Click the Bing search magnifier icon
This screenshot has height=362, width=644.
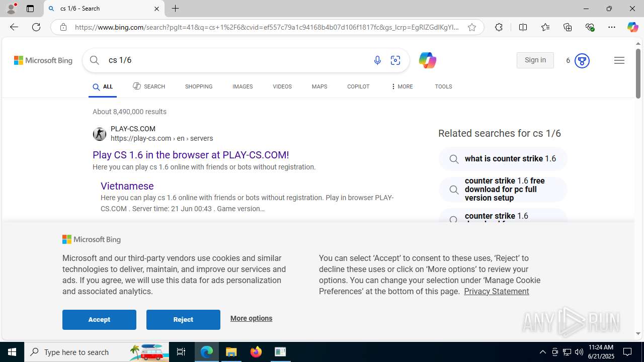[x=94, y=60]
